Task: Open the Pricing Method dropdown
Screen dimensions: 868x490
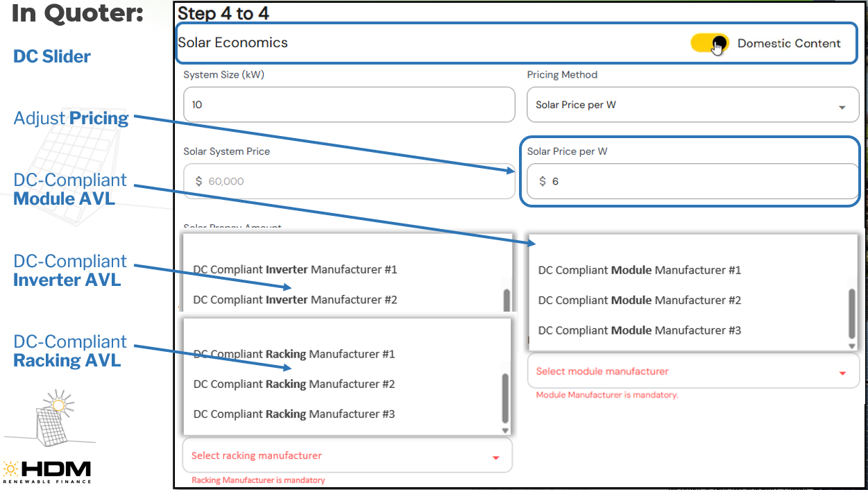Action: 692,105
